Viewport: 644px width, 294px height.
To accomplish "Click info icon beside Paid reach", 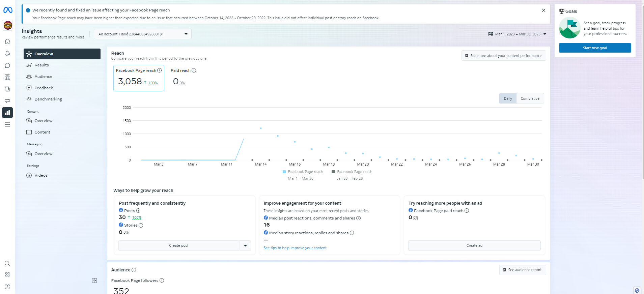I will (194, 70).
